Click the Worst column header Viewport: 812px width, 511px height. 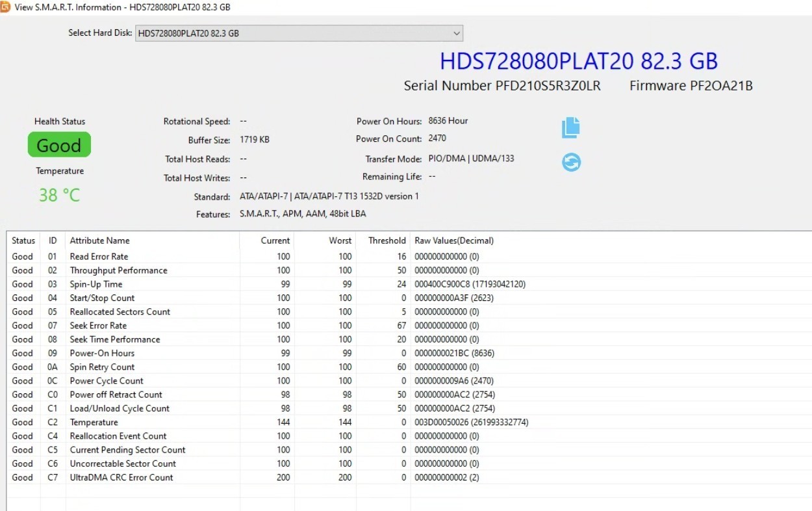[x=325, y=241]
